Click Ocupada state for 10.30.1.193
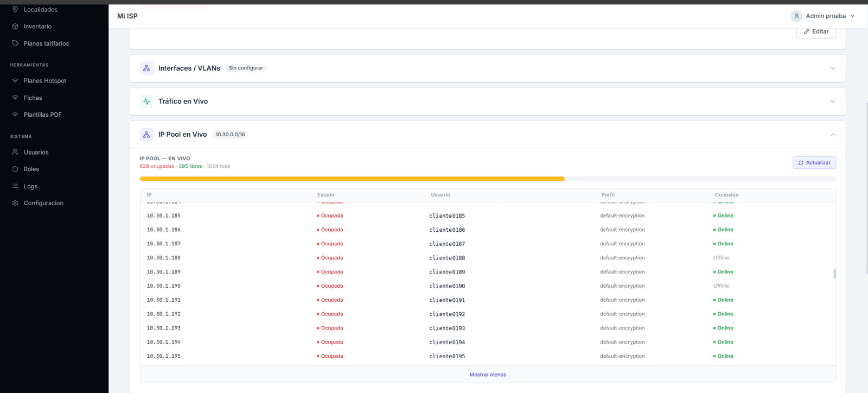 pos(330,328)
